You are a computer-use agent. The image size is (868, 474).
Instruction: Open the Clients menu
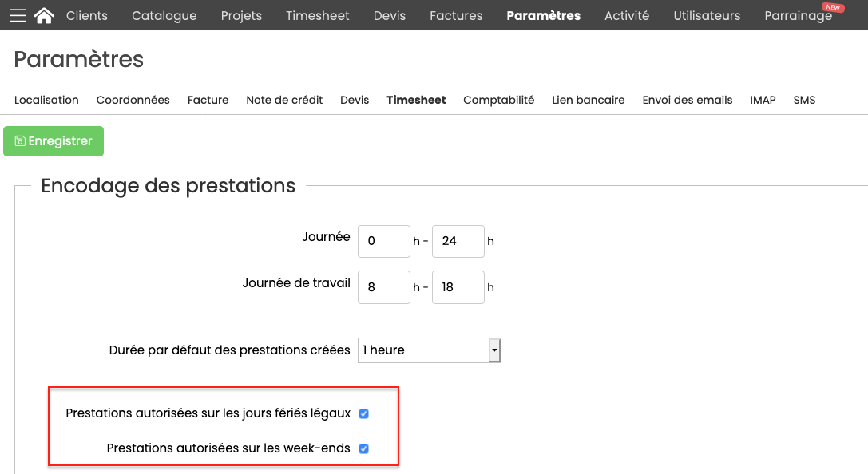[87, 15]
